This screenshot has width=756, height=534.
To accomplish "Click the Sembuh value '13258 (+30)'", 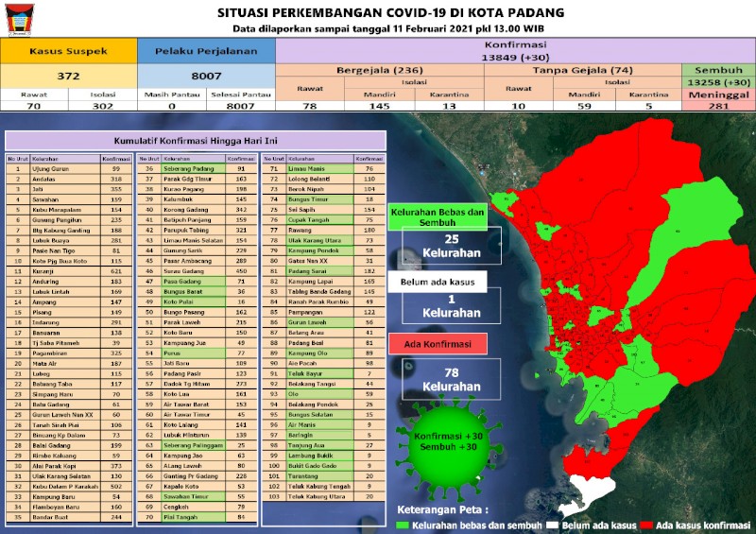I will tap(718, 82).
